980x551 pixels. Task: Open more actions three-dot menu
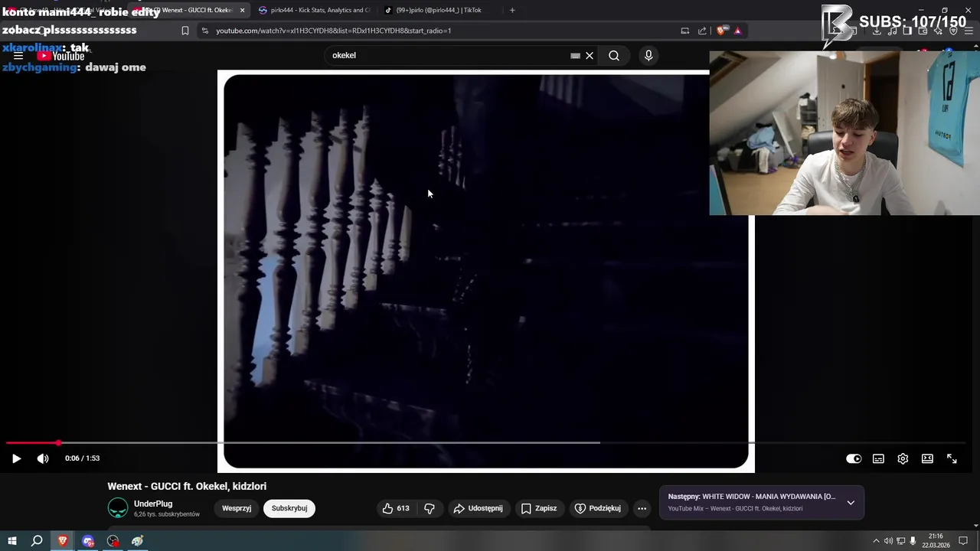(642, 508)
